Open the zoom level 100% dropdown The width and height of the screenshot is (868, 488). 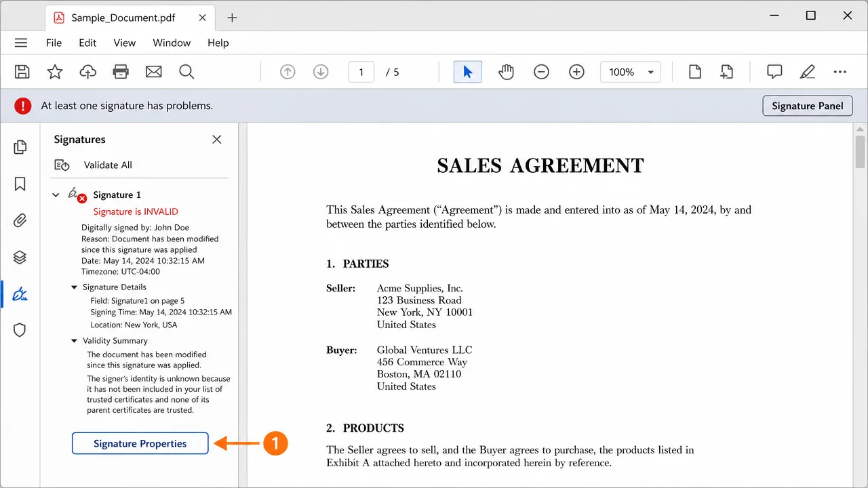[x=631, y=72]
